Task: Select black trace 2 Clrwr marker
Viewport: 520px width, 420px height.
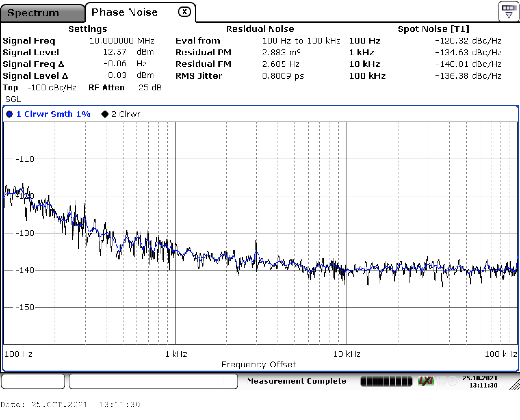Action: click(105, 114)
